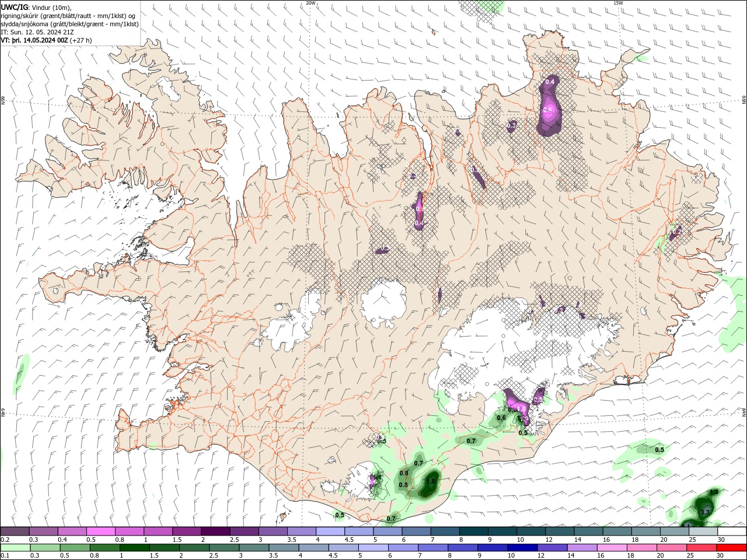
Task: Click the dark teal 8 swatch in the upper legend row
Action: click(x=473, y=531)
